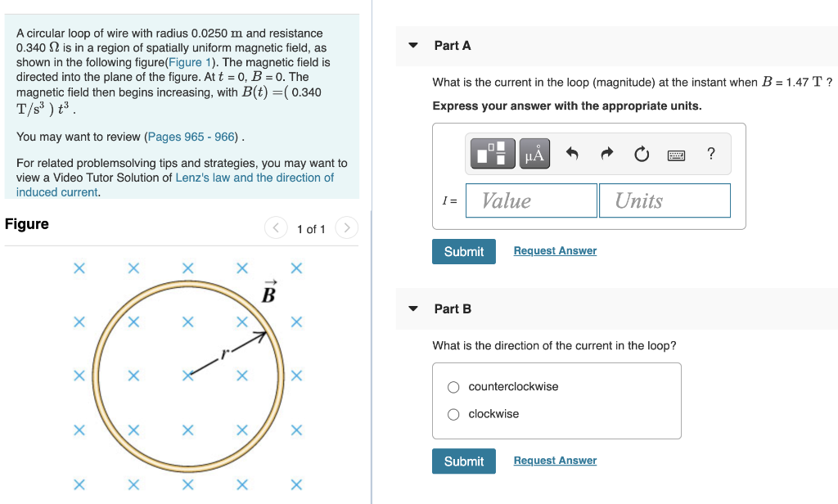Click the redo icon in answer toolbar
This screenshot has height=504, width=838.
606,153
